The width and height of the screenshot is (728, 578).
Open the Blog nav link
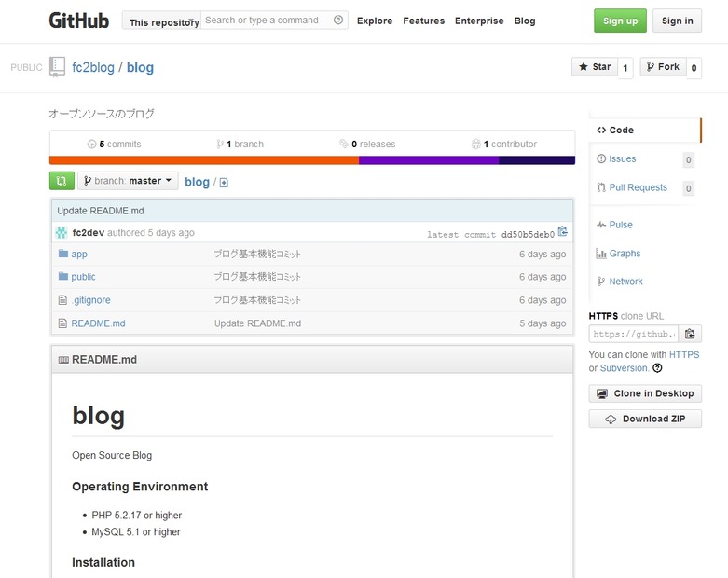click(x=525, y=21)
